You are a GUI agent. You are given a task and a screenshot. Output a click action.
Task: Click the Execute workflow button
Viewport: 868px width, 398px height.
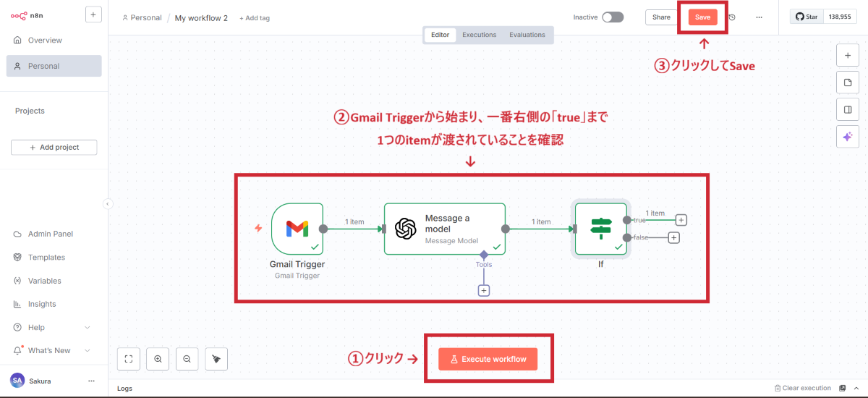[x=488, y=359]
